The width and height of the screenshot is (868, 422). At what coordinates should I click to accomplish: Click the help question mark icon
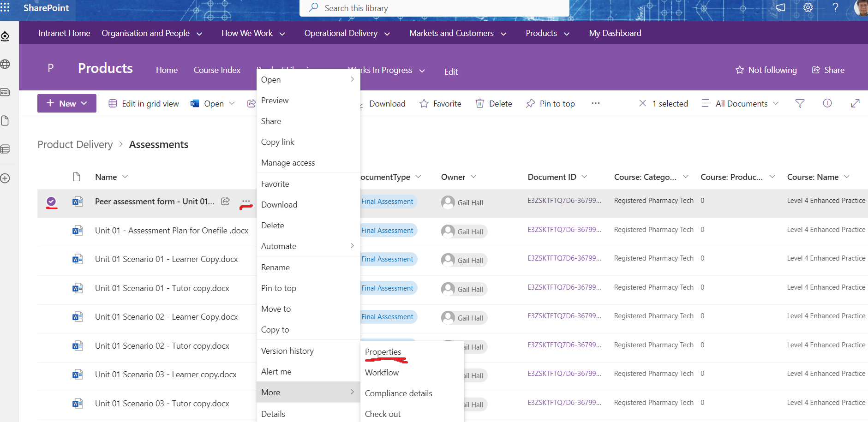[x=835, y=8]
